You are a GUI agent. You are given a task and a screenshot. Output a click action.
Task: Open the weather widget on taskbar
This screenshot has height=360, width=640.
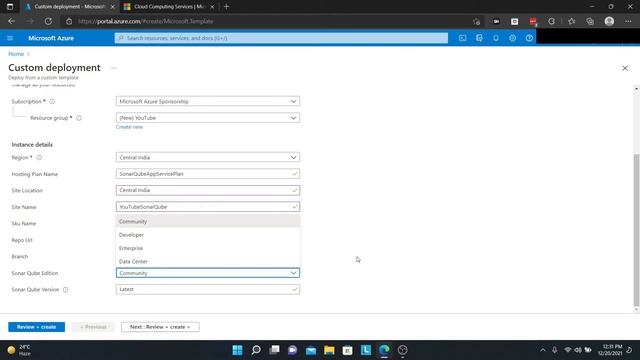pyautogui.click(x=19, y=350)
